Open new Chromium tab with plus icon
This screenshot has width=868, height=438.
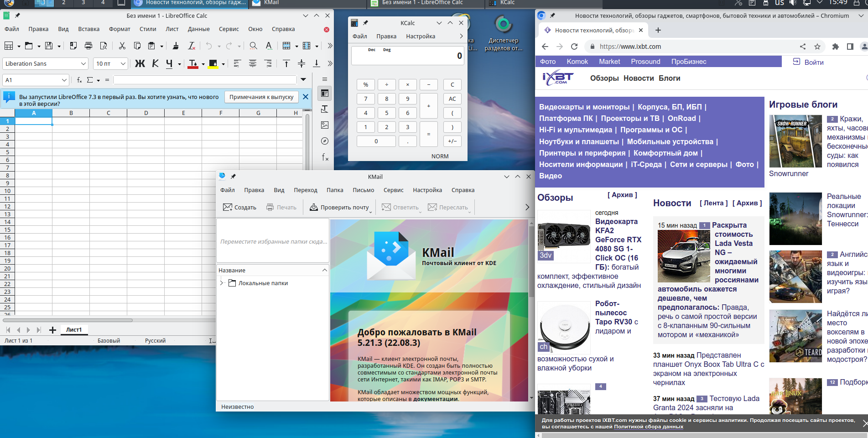[658, 30]
